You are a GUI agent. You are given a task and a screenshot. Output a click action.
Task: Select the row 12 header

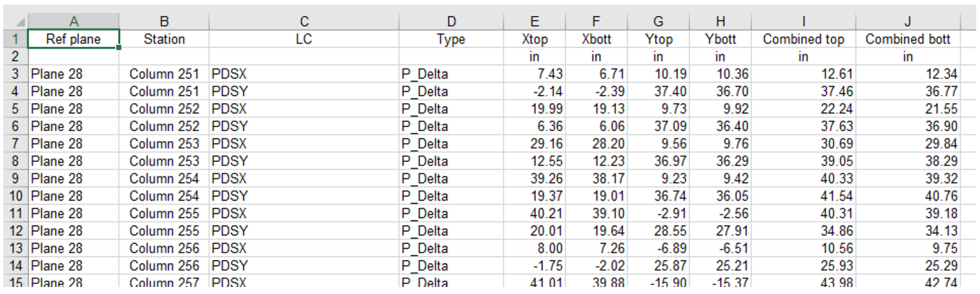click(x=14, y=231)
